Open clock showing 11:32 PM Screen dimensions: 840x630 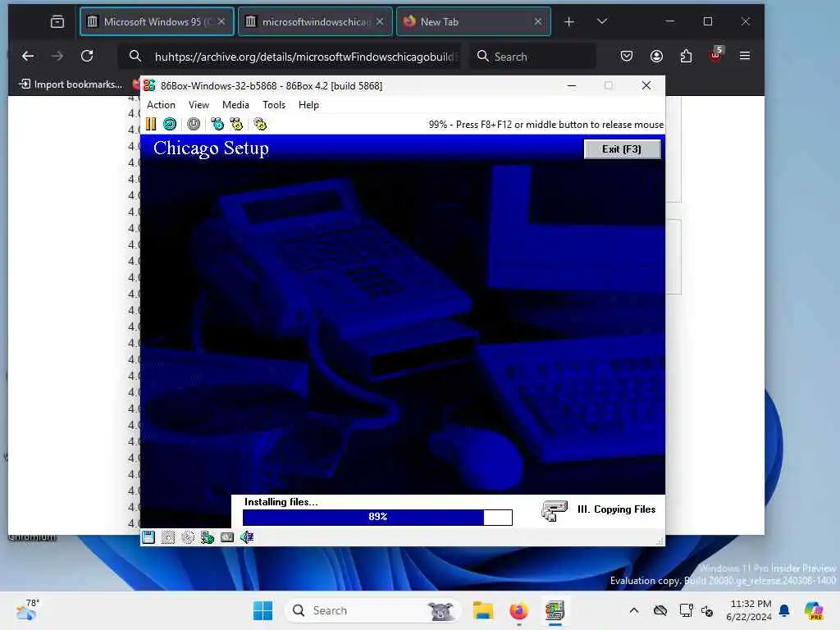click(750, 610)
